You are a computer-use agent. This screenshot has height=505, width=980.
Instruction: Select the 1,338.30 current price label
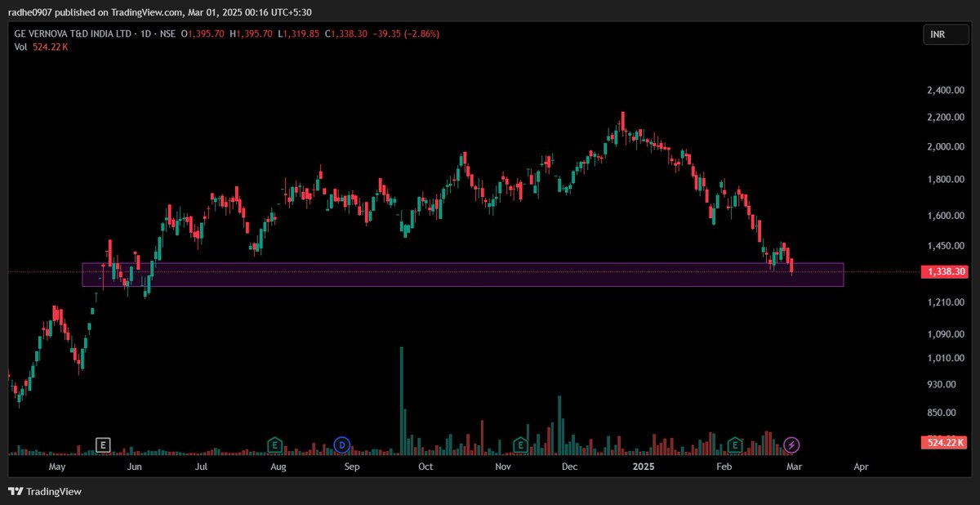tap(943, 272)
